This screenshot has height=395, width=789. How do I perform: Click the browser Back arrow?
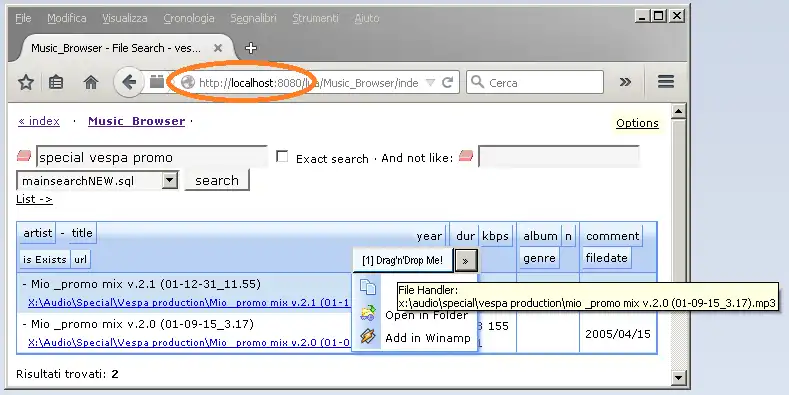[x=129, y=82]
